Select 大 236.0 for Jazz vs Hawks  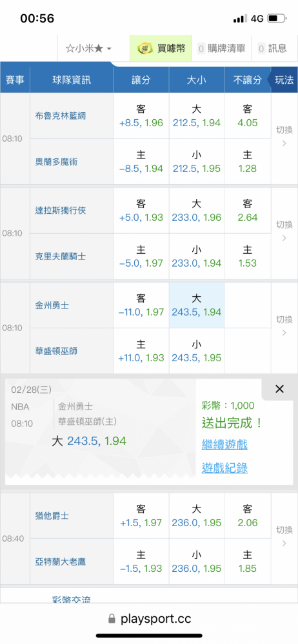pyautogui.click(x=197, y=516)
